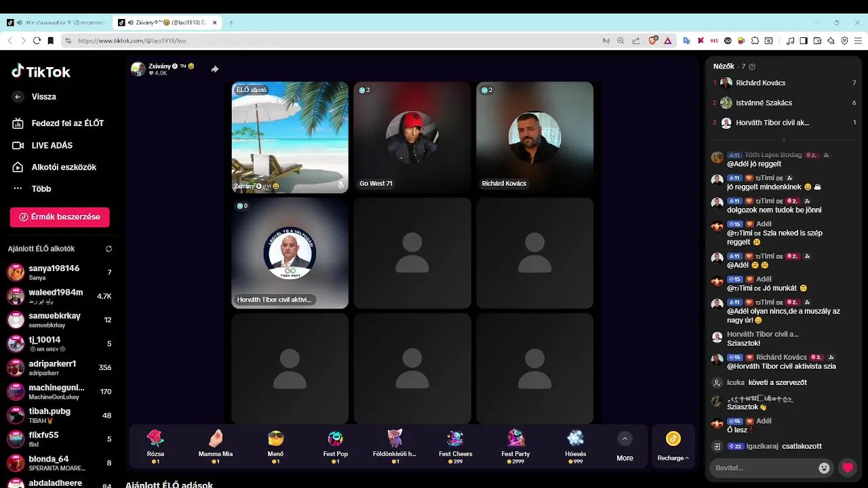Open Nézők help question icon
The height and width of the screenshot is (488, 868).
tap(752, 66)
